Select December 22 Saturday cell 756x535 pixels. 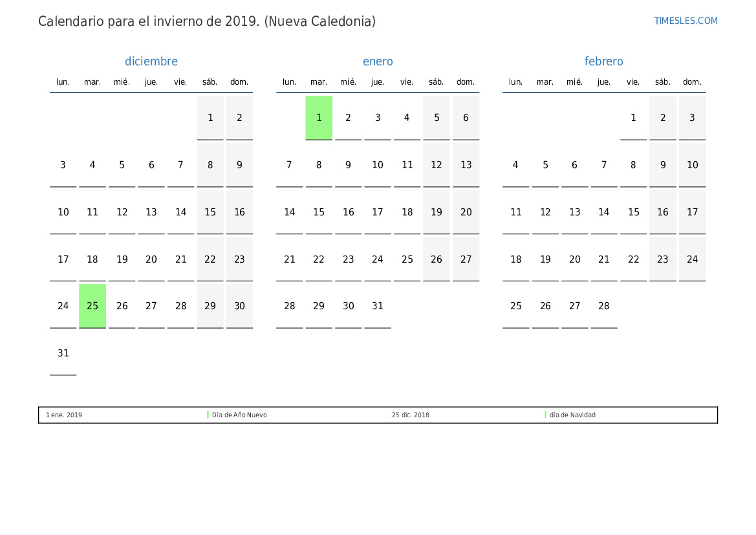(210, 259)
